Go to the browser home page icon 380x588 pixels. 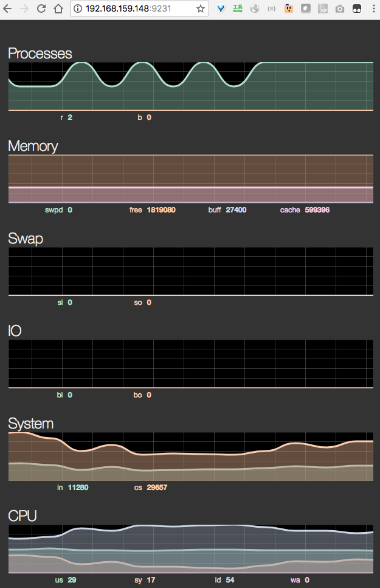tap(58, 9)
